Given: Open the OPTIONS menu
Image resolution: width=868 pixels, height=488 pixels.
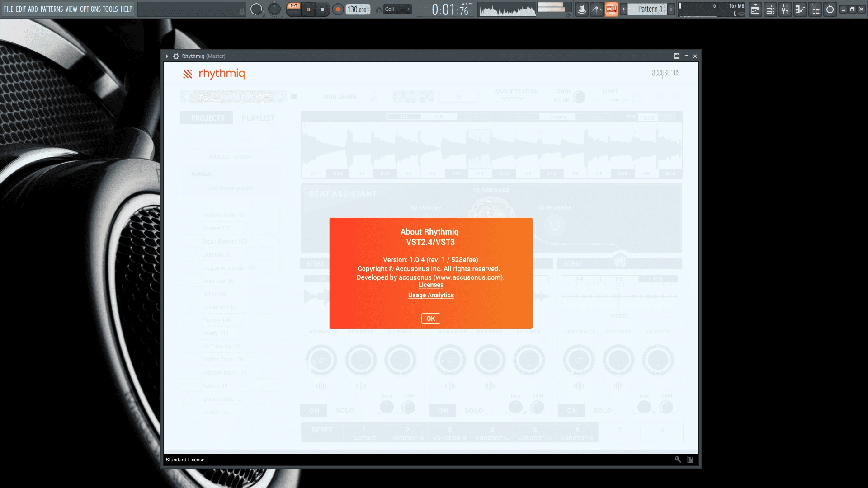Looking at the screenshot, I should (x=90, y=9).
